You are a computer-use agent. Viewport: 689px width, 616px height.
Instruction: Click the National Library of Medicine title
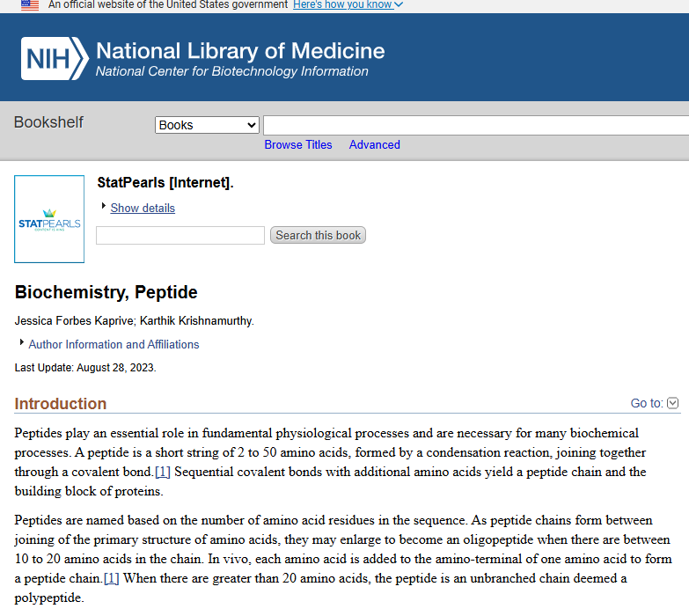[x=240, y=50]
